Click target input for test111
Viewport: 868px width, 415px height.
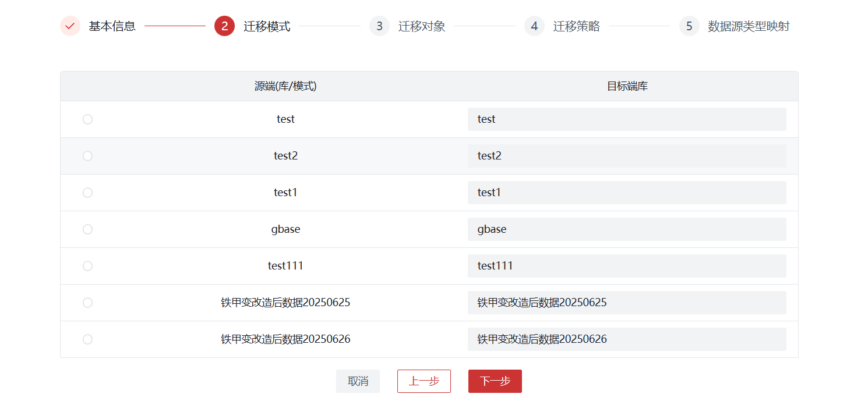pyautogui.click(x=627, y=266)
